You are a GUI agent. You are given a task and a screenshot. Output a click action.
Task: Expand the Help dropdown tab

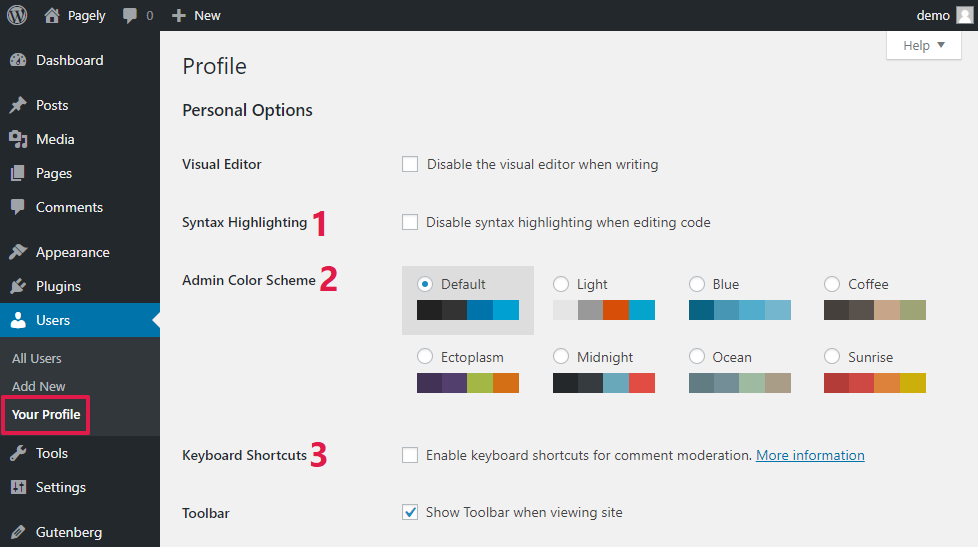pyautogui.click(x=923, y=46)
